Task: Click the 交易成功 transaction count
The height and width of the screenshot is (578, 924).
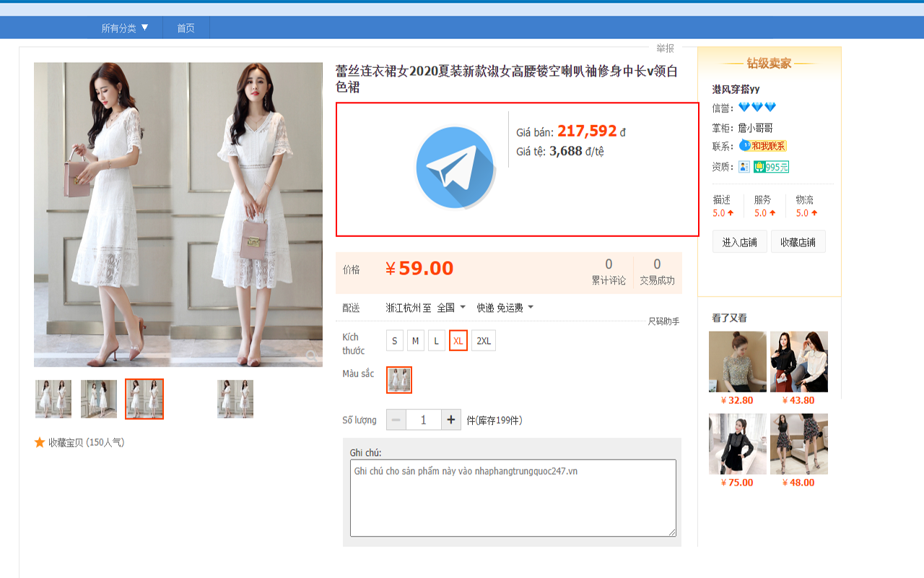Action: pyautogui.click(x=657, y=272)
